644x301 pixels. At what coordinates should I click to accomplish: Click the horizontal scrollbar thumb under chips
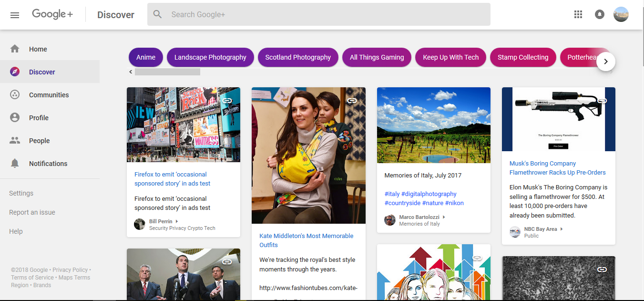pyautogui.click(x=167, y=72)
